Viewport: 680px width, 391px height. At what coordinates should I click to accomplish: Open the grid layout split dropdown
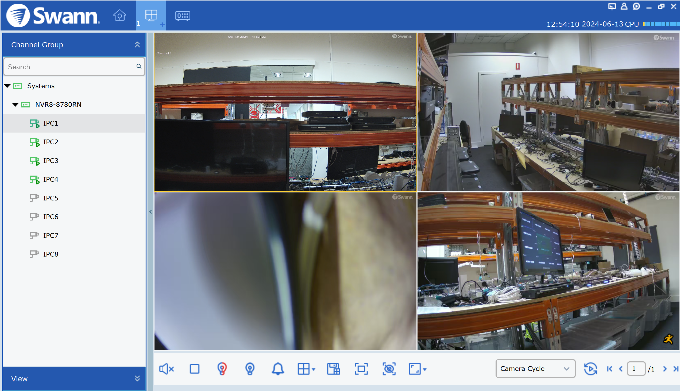306,369
